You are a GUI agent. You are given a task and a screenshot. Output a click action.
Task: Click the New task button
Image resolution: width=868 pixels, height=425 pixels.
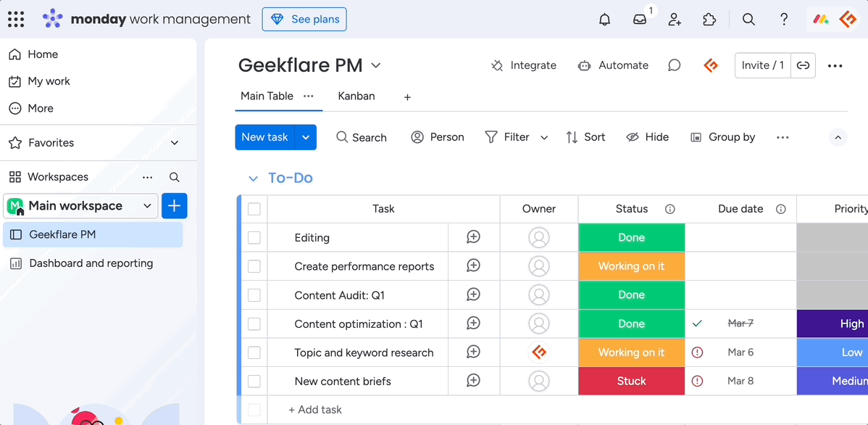coord(264,137)
